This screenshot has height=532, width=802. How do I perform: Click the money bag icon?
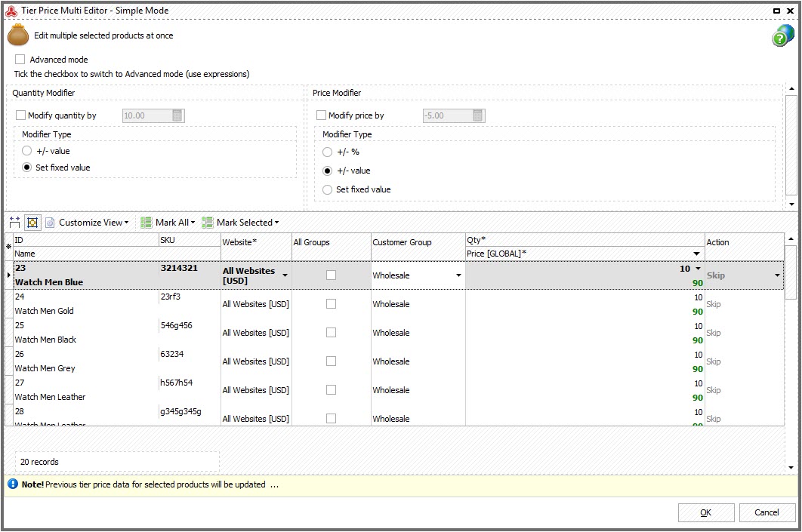click(x=18, y=35)
